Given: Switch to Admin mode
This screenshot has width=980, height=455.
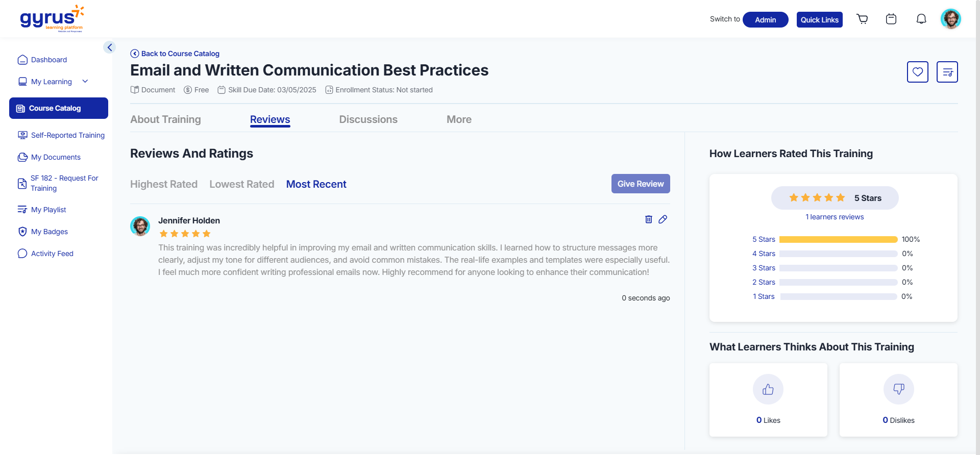Looking at the screenshot, I should click(x=765, y=20).
